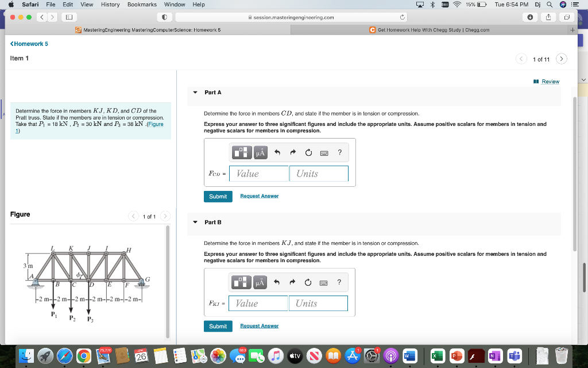Submit Part A answer
588x368 pixels.
coord(218,197)
